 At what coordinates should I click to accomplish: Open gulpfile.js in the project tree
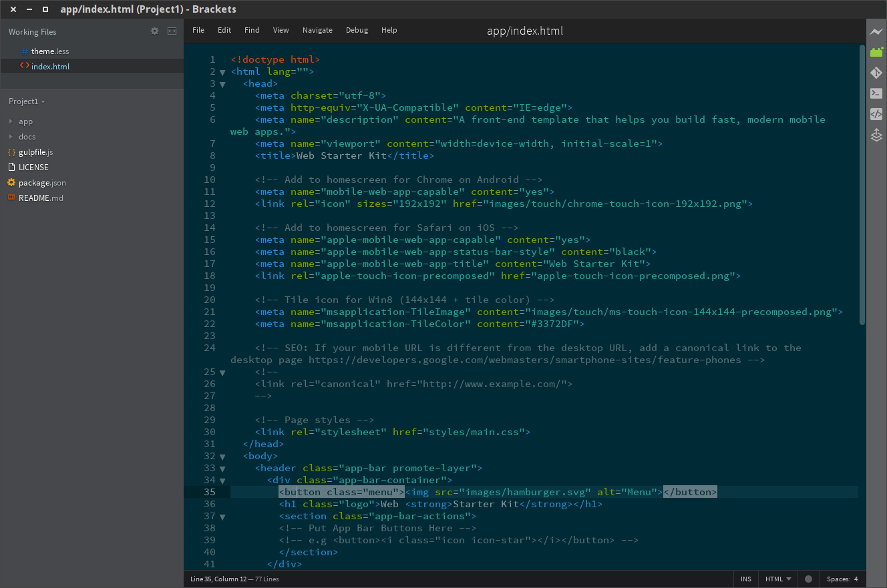[35, 152]
